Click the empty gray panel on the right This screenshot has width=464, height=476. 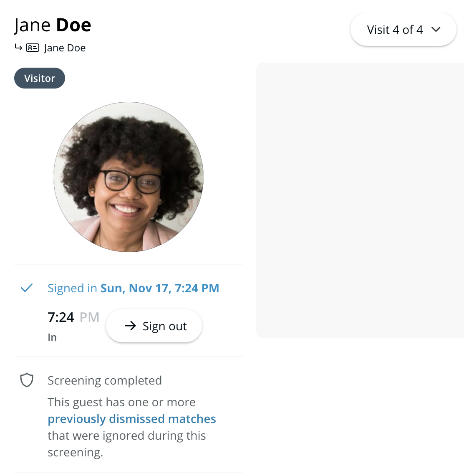[360, 200]
